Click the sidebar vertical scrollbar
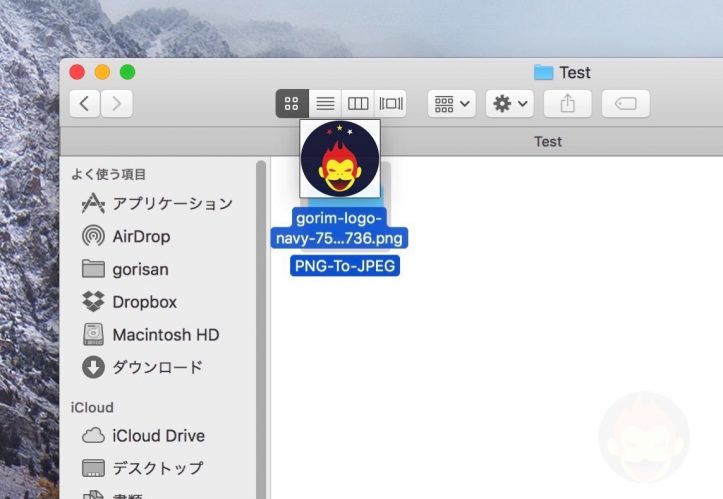This screenshot has height=499, width=723. pos(261,329)
